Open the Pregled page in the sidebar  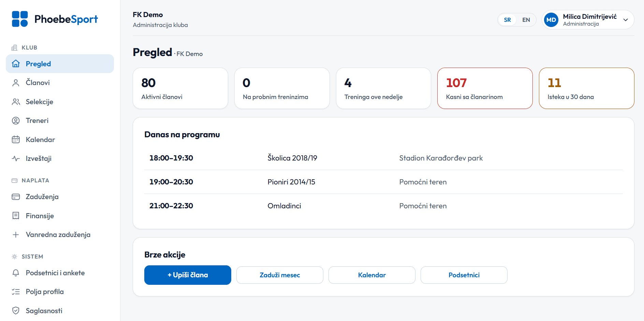point(60,64)
